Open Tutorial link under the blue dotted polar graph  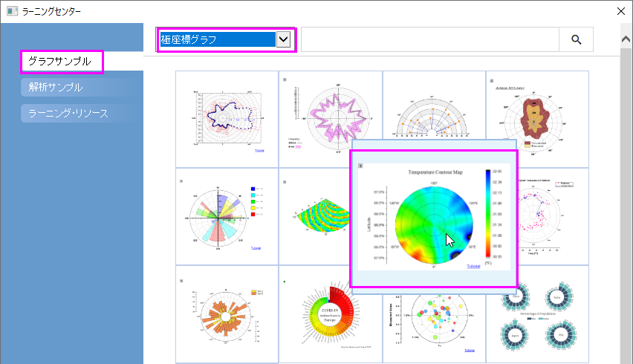[259, 151]
